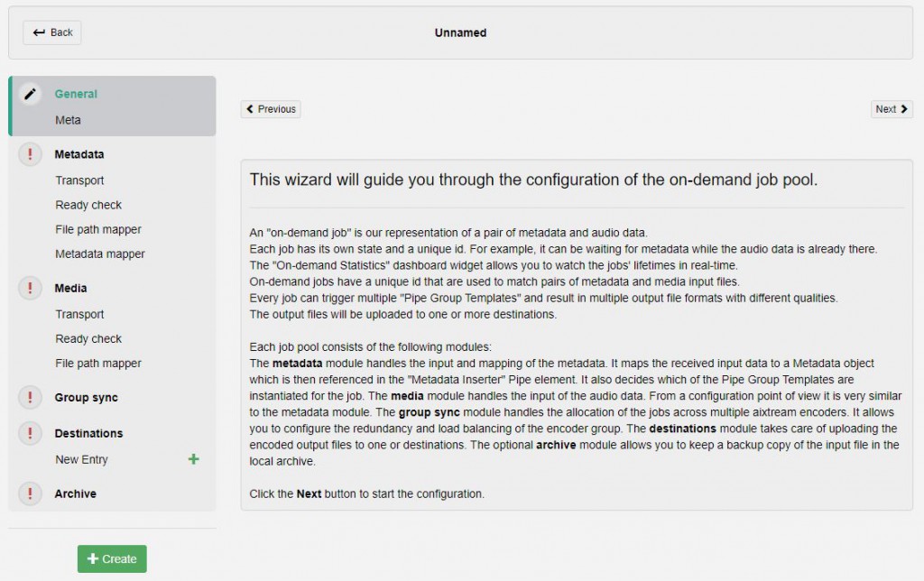Viewport: 924px width, 581px height.
Task: Click the pencil icon next to General
Action: (x=31, y=94)
